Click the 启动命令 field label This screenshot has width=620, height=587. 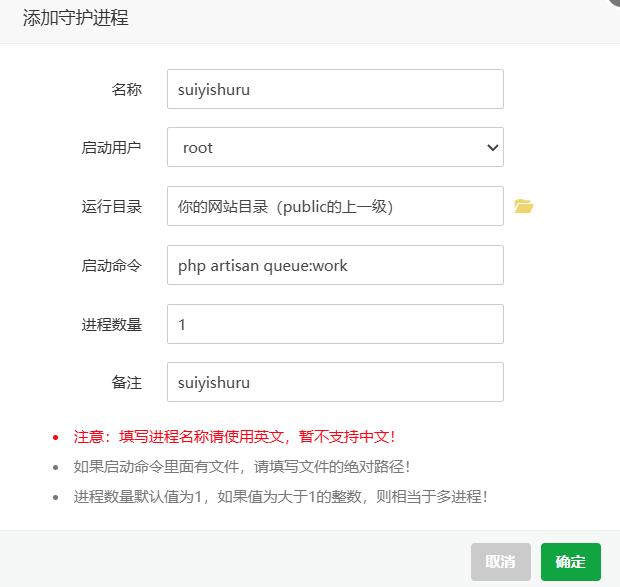(x=112, y=265)
